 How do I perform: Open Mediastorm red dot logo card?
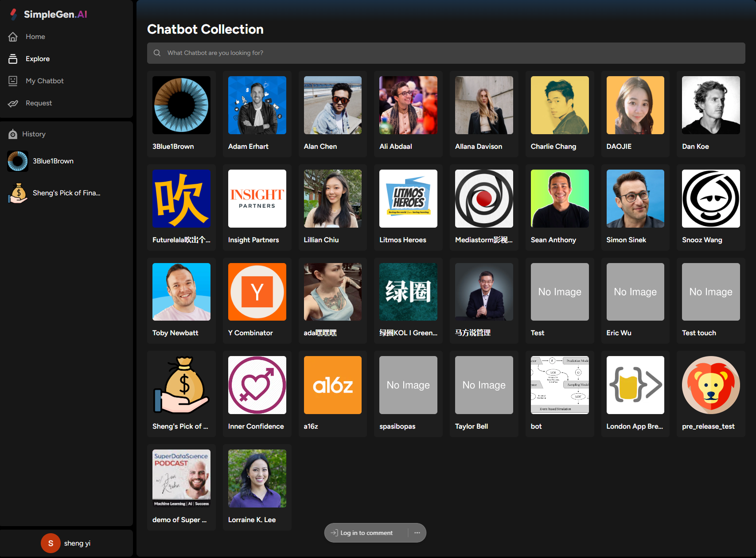click(x=484, y=198)
